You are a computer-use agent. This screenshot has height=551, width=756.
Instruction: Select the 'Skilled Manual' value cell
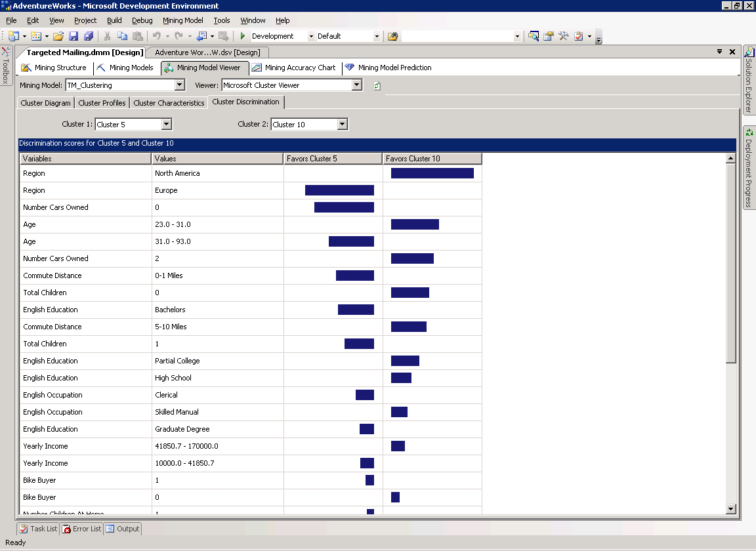click(x=217, y=412)
